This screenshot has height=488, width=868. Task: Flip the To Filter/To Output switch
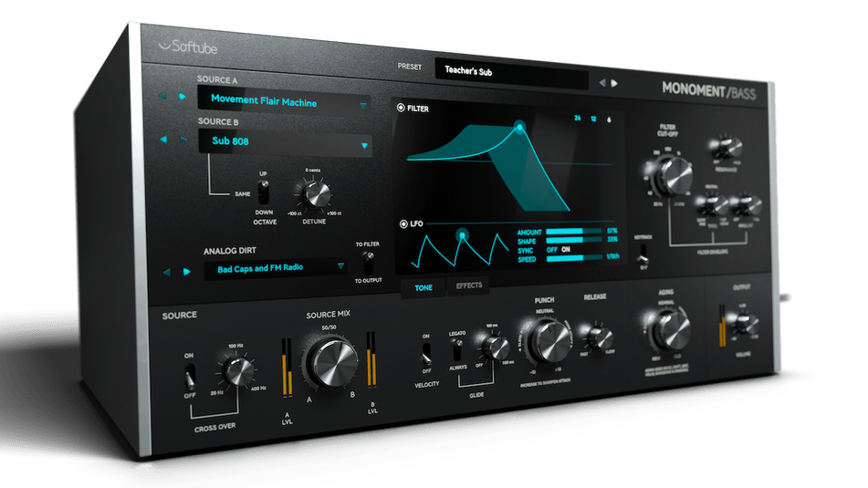[368, 263]
